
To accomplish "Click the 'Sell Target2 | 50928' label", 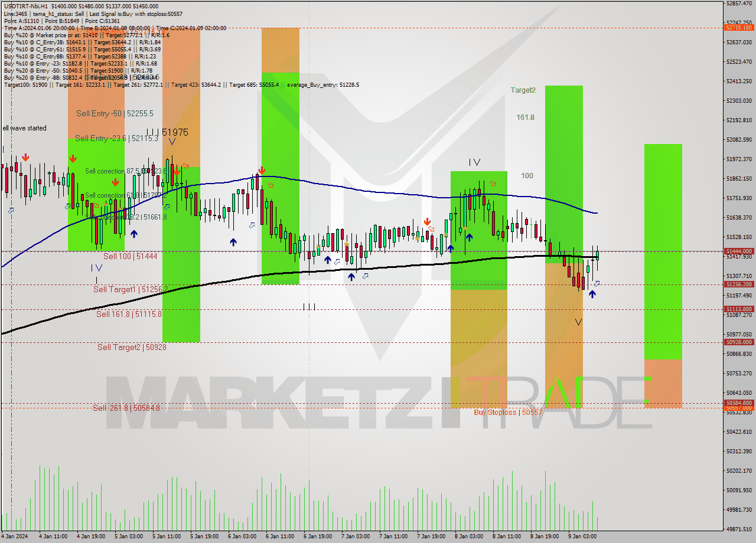I will click(x=132, y=347).
